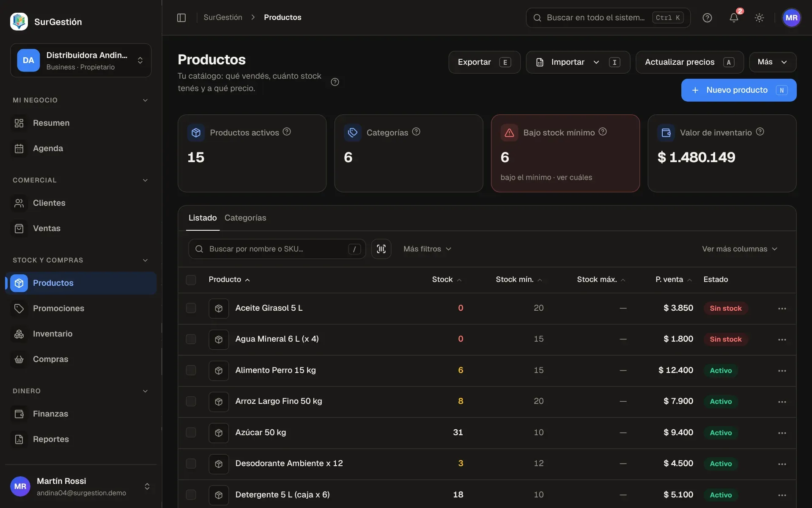
Task: Open Inventario from the sidebar
Action: click(x=81, y=334)
